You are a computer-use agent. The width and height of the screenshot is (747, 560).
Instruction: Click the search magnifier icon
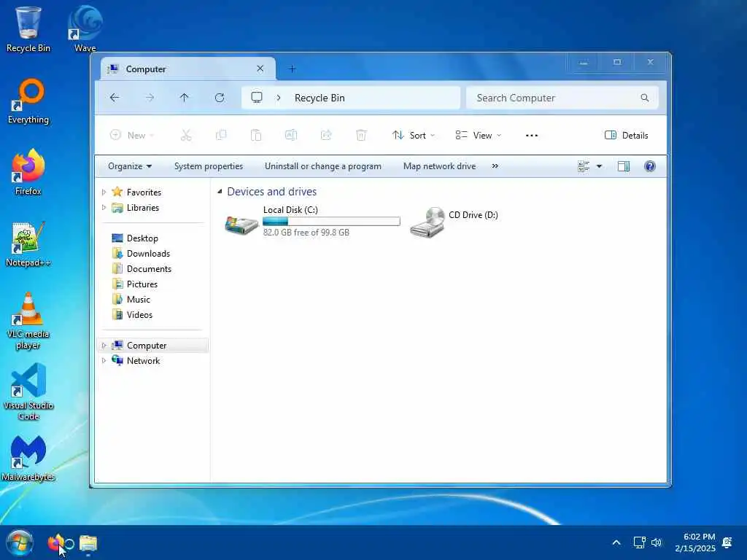645,98
